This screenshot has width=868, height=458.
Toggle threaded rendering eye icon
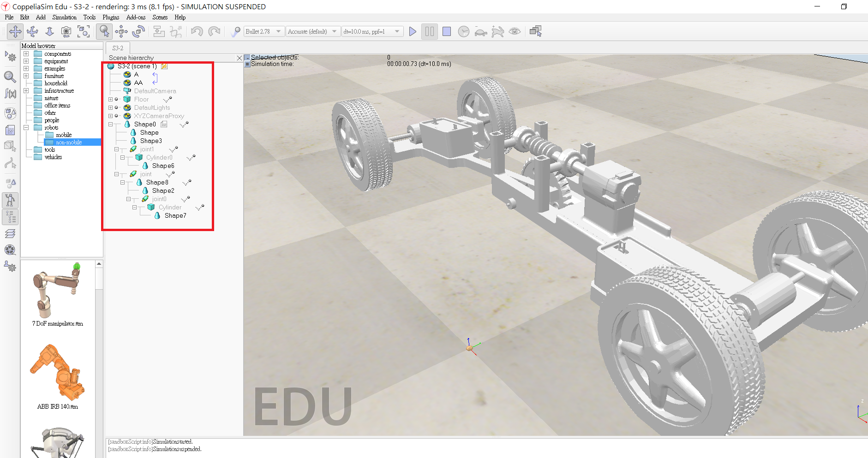pyautogui.click(x=515, y=31)
